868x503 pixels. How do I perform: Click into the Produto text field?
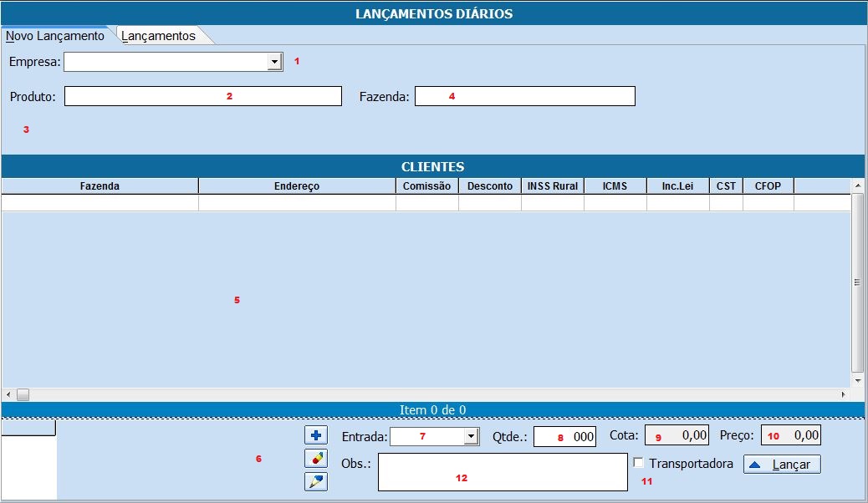pyautogui.click(x=203, y=96)
